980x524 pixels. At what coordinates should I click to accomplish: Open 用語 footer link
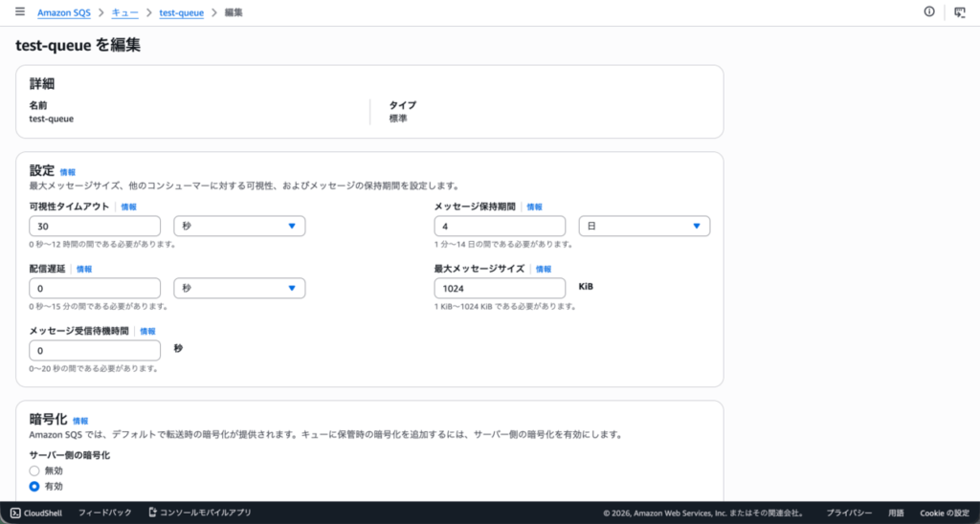[896, 513]
